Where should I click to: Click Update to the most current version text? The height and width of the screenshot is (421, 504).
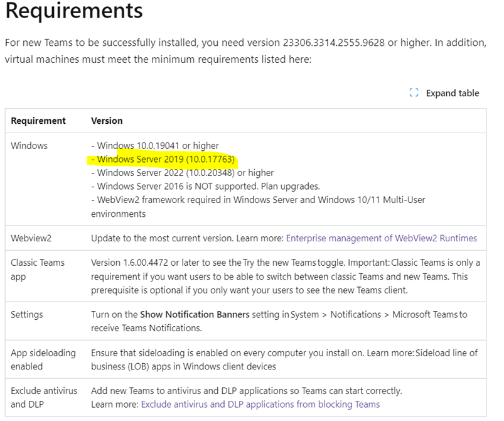(x=163, y=238)
